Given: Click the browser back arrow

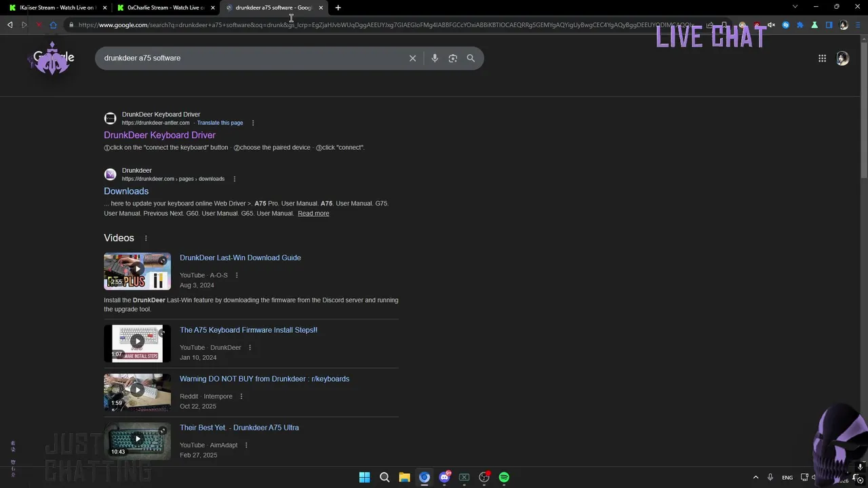Looking at the screenshot, I should tap(10, 25).
